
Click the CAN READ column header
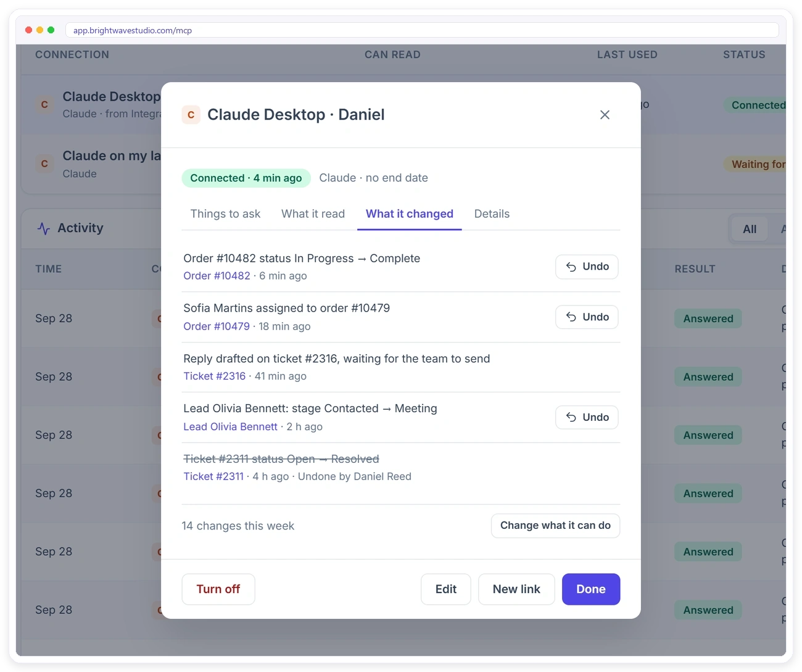click(392, 55)
